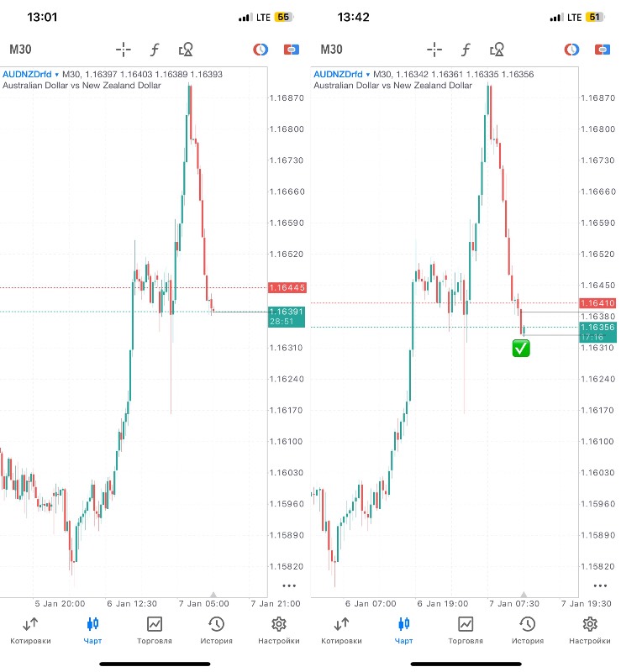Viewport: 621px width, 672px height.
Task: Tap green checkmark marker on right chart
Action: (521, 348)
